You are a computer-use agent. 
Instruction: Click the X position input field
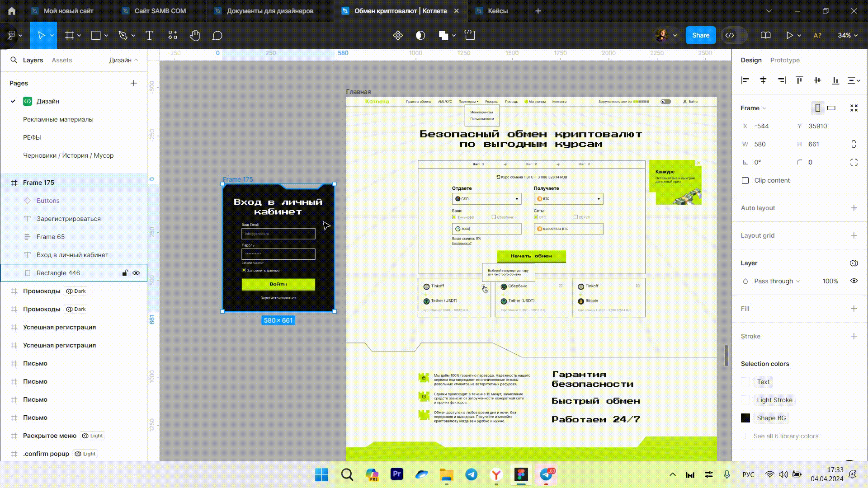click(x=764, y=126)
